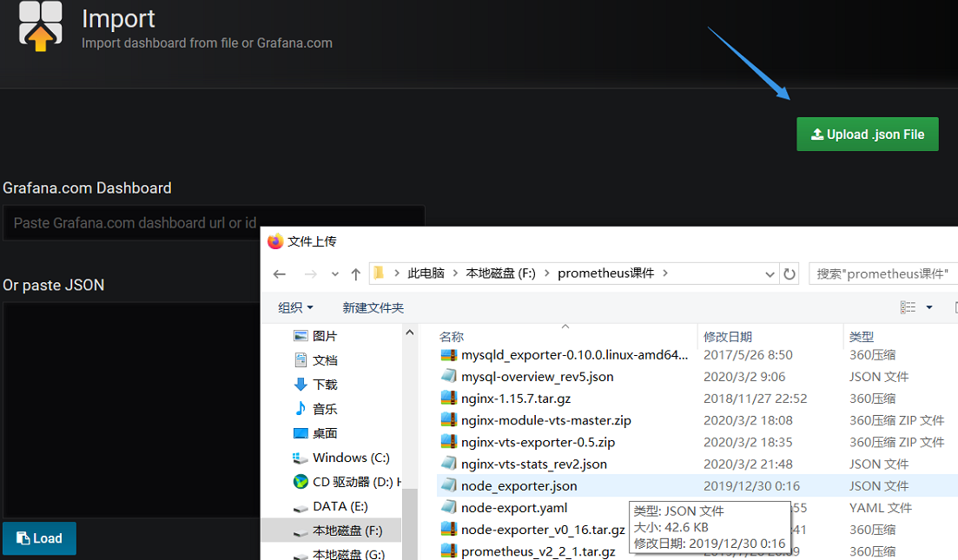Select 此电脑 in the address breadcrumb
The image size is (958, 560).
(426, 273)
